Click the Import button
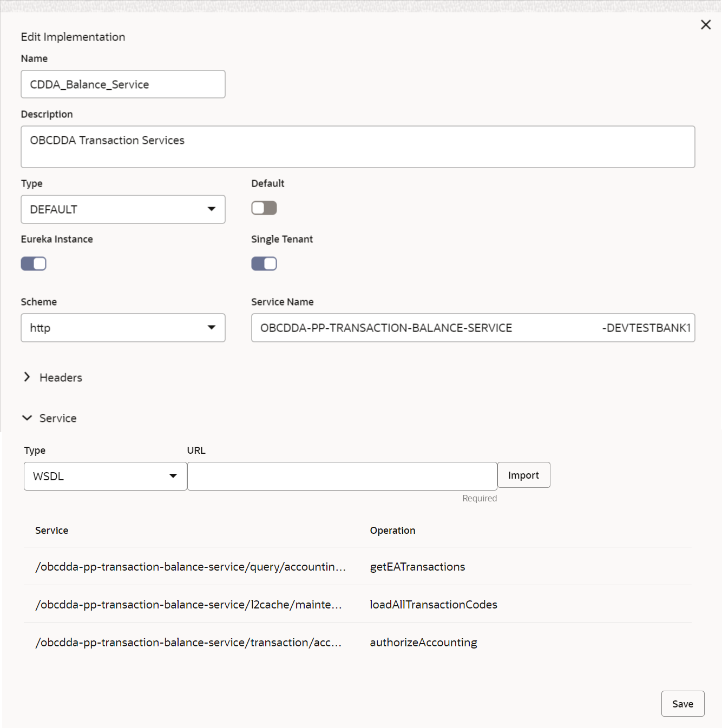 coord(523,475)
